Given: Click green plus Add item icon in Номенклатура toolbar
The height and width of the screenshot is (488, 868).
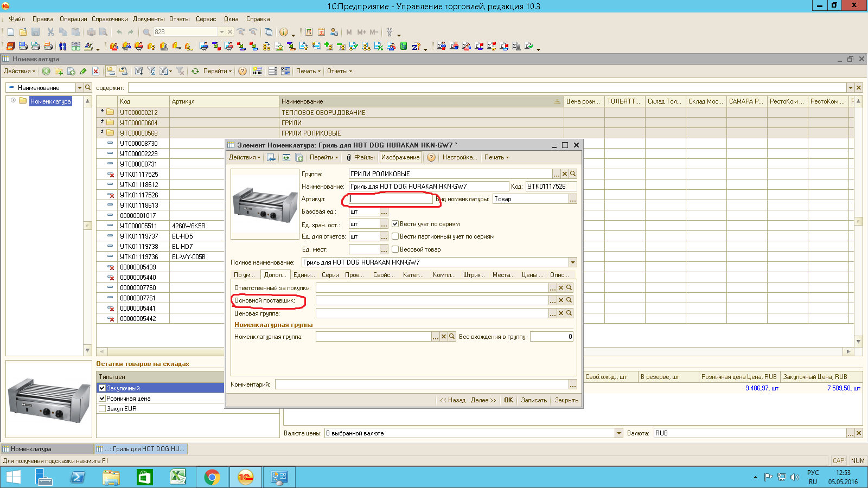Looking at the screenshot, I should tap(46, 71).
